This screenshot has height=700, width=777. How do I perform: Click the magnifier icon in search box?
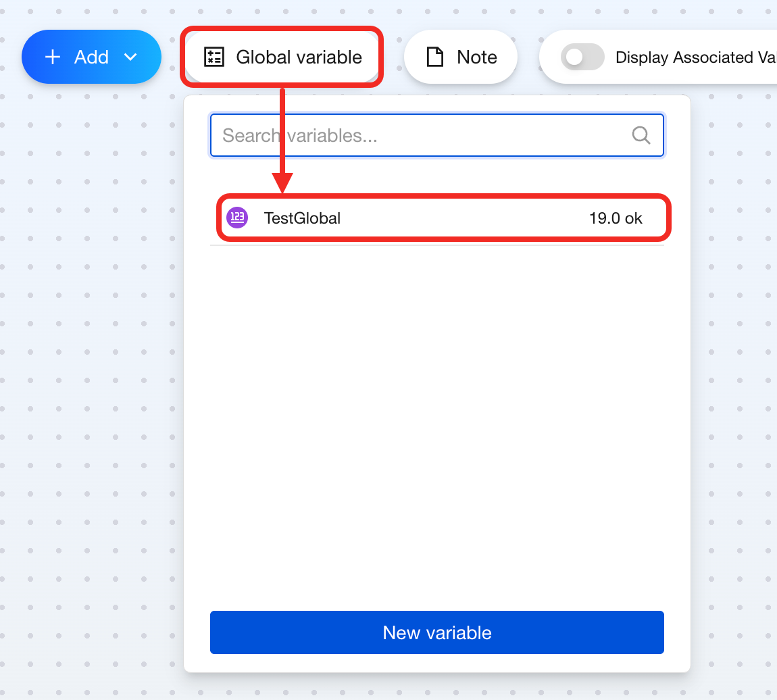pyautogui.click(x=641, y=135)
